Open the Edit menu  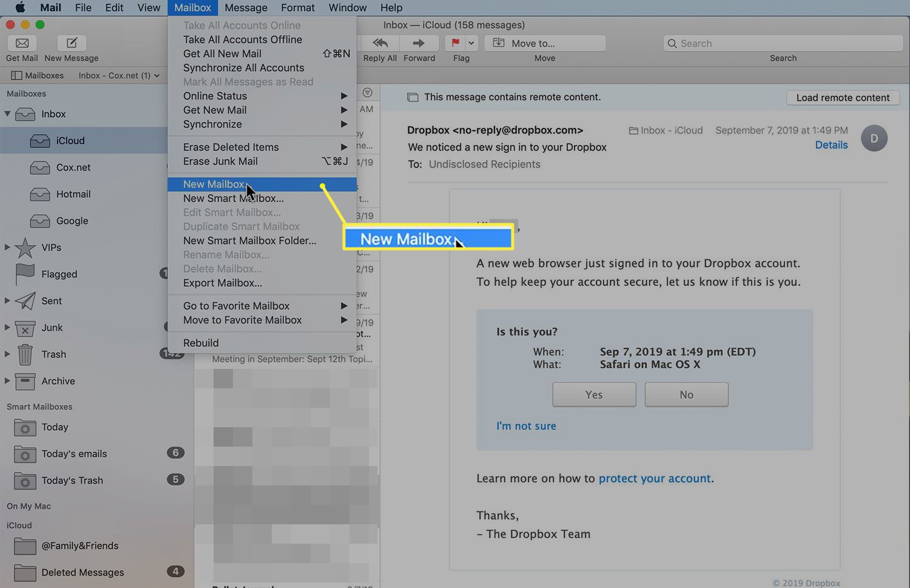[114, 7]
